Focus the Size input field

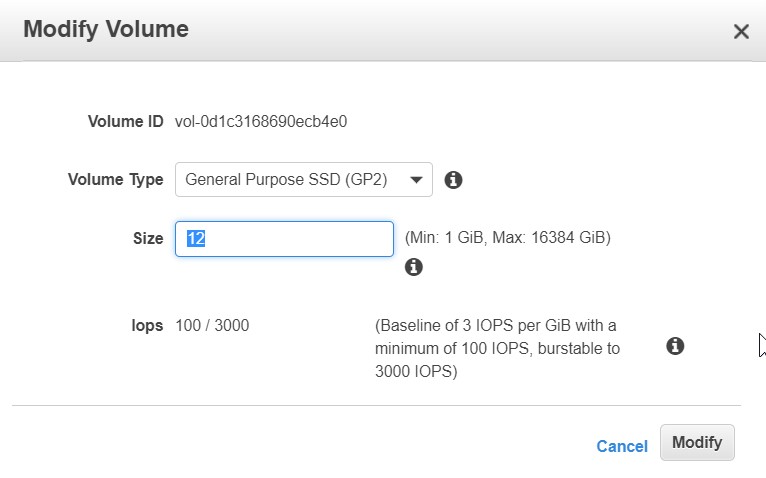pyautogui.click(x=284, y=239)
